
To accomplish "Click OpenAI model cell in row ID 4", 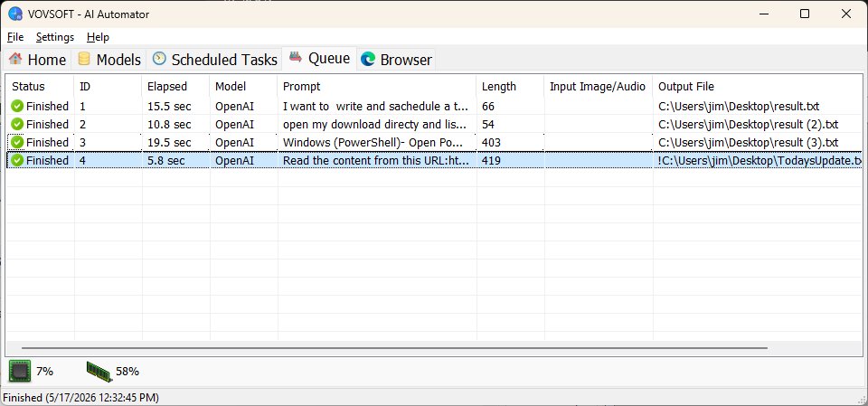I will point(234,160).
